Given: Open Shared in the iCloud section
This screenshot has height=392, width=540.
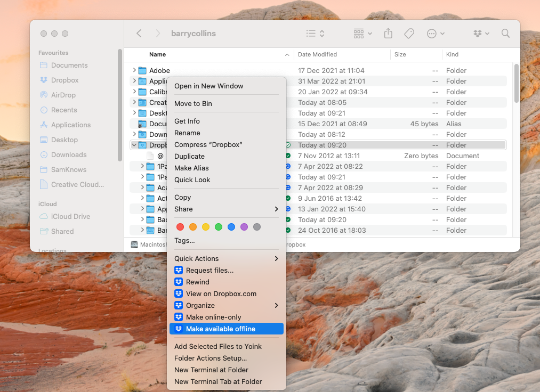Looking at the screenshot, I should [62, 231].
